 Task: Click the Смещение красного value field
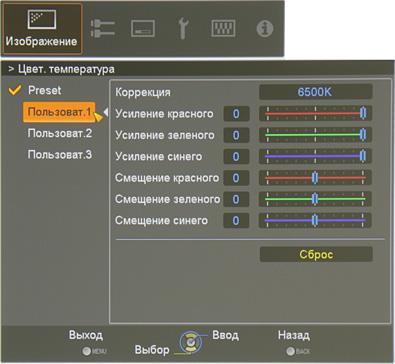point(236,178)
